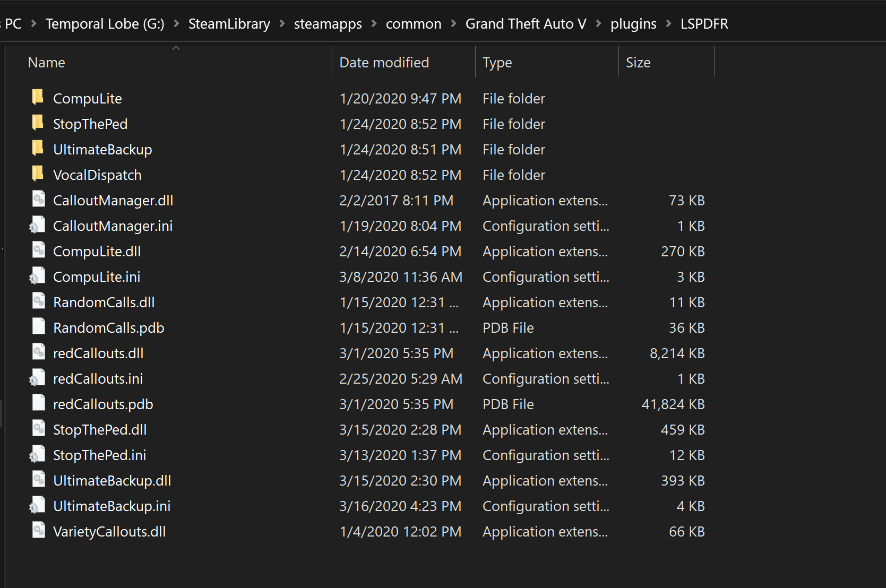Click the Size column header
Image resolution: width=886 pixels, height=588 pixels.
pyautogui.click(x=638, y=63)
